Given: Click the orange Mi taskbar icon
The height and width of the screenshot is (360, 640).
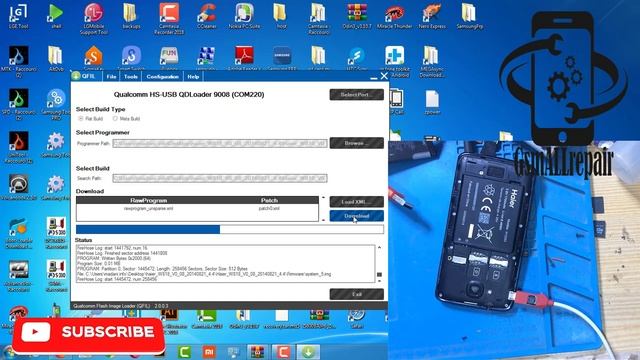Looking at the screenshot, I should pyautogui.click(x=209, y=352).
